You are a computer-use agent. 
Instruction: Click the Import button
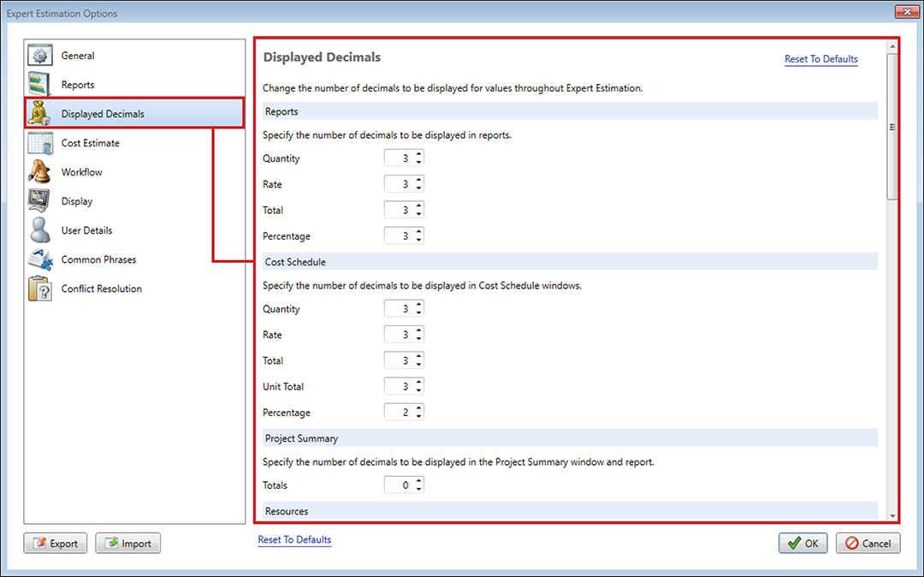[x=127, y=544]
